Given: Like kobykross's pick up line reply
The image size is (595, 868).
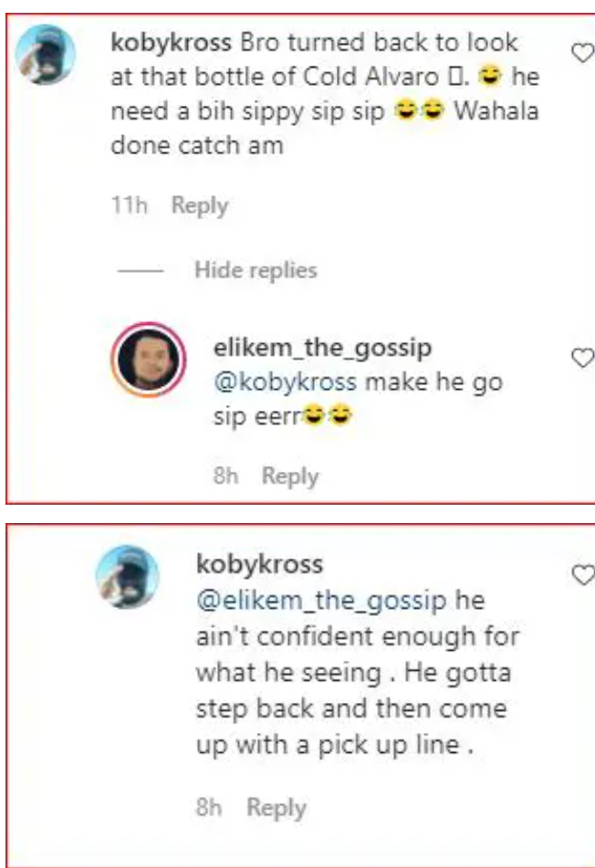Looking at the screenshot, I should (583, 575).
